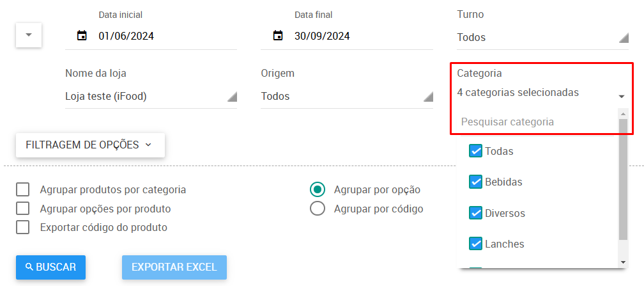Click the category list scrollbar down arrow
This screenshot has width=644, height=286.
pos(623,262)
